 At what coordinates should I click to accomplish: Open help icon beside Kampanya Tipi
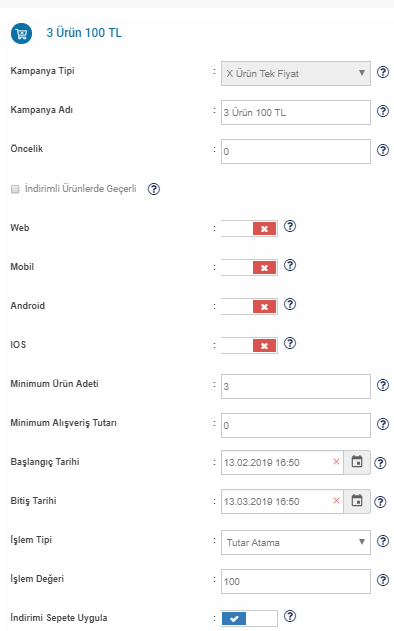[383, 72]
